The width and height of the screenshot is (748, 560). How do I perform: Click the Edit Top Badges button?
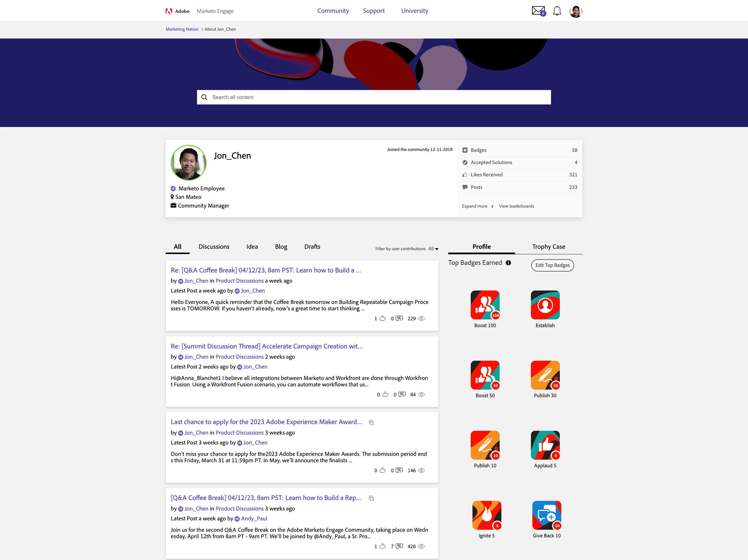552,265
